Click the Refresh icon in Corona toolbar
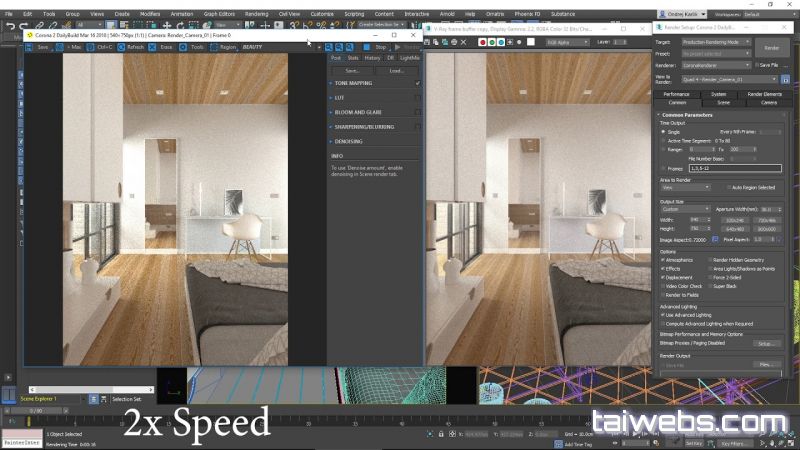Image resolution: width=800 pixels, height=450 pixels. [133, 47]
